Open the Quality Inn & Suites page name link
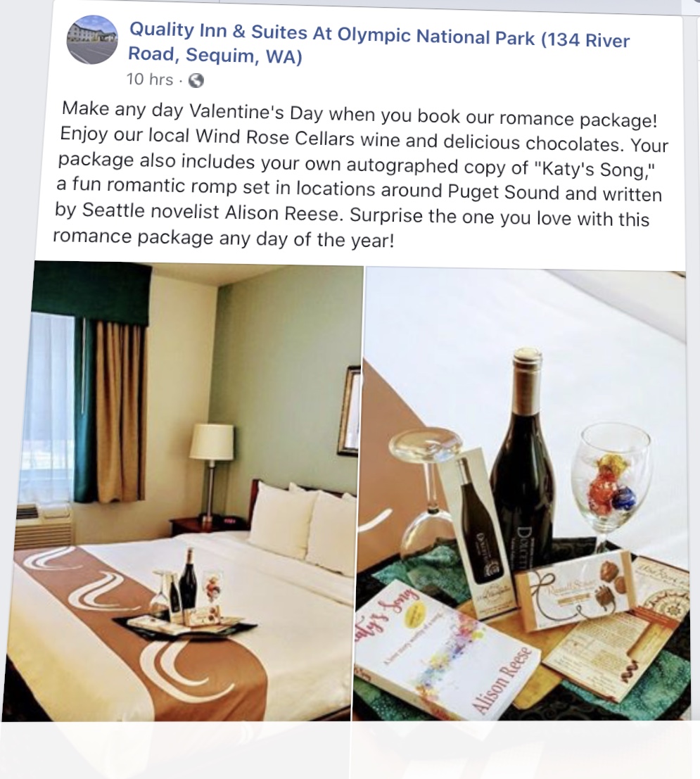 click(x=378, y=44)
